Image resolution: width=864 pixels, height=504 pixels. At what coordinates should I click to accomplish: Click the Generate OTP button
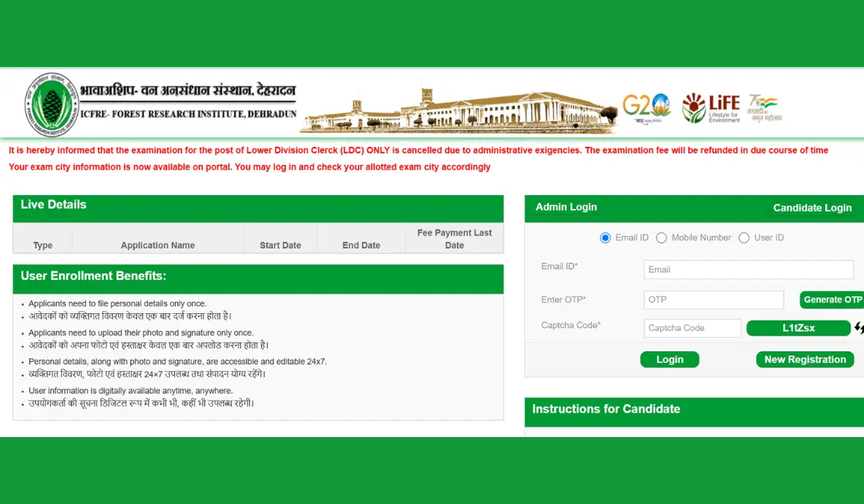[832, 300]
